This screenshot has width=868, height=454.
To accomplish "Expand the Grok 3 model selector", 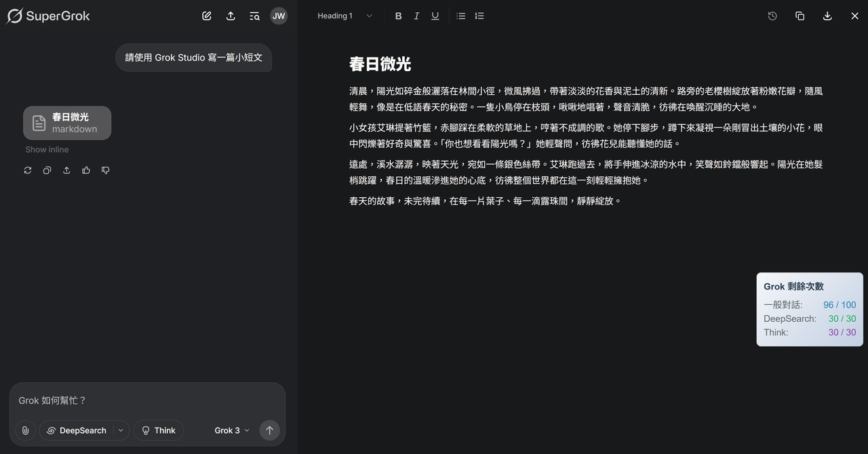I will 231,430.
